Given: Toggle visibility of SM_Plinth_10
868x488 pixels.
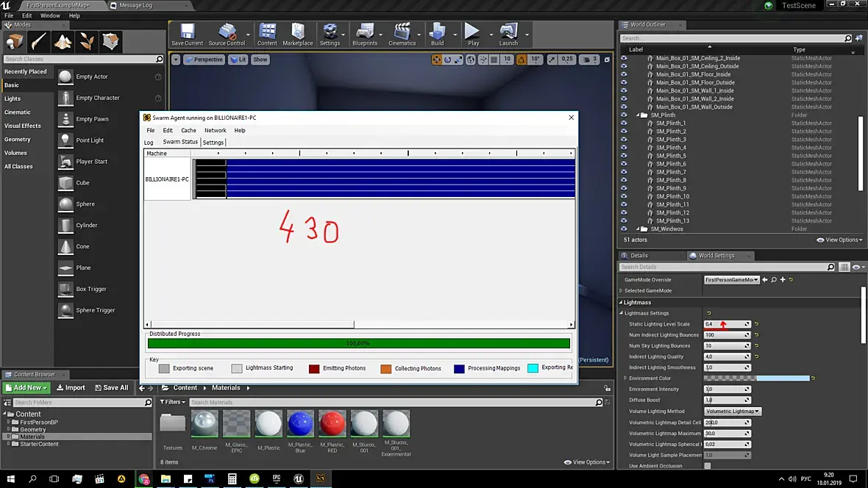Looking at the screenshot, I should (624, 196).
